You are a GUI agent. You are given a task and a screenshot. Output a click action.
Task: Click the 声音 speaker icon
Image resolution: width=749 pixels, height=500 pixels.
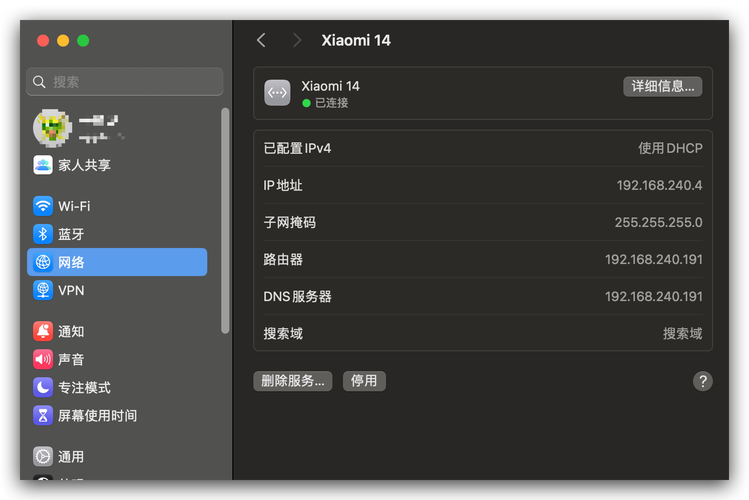(x=43, y=359)
